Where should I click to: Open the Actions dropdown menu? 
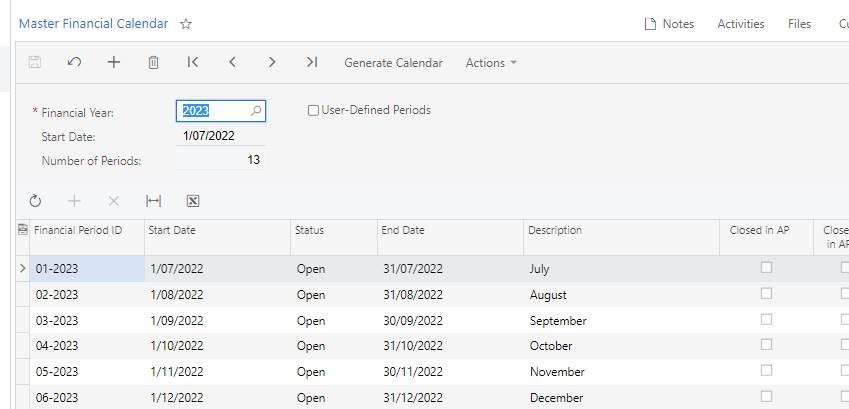491,63
